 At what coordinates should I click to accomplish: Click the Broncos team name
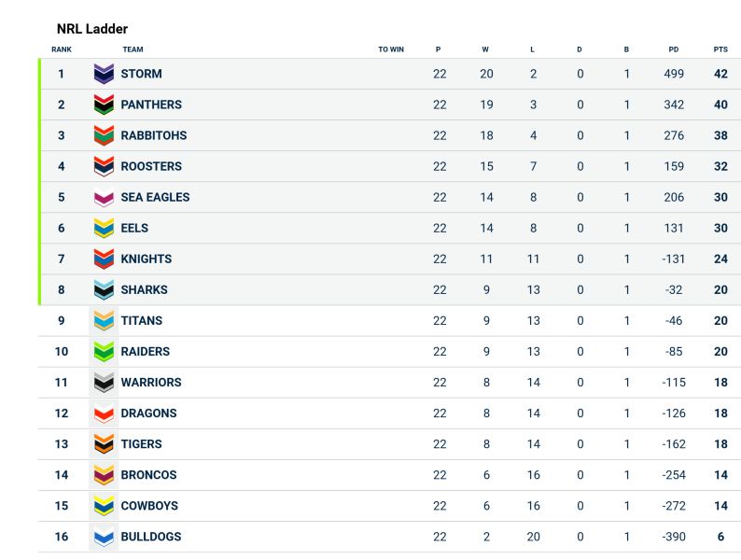(x=149, y=475)
